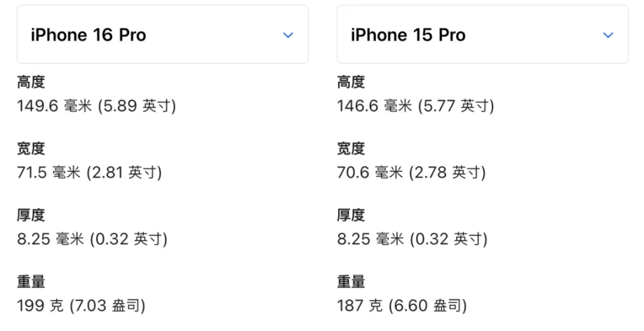This screenshot has height=331, width=644.
Task: Click the 高度 heading under iPhone 16 Pro
Action: 31,83
